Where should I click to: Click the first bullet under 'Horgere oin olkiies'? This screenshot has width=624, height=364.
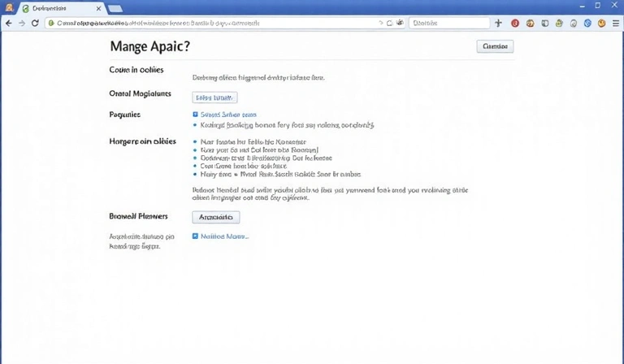click(x=253, y=141)
